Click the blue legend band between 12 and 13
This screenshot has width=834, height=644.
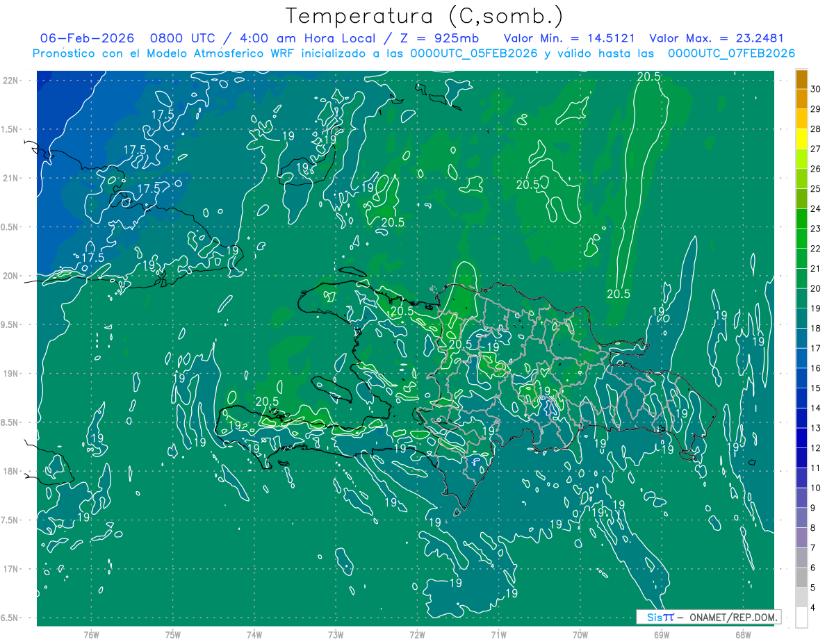pyautogui.click(x=801, y=438)
